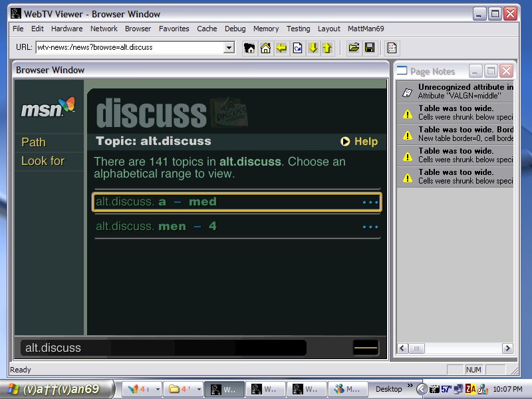Screen dimensions: 532x399
Task: Open the Hardware menu
Action: click(67, 29)
